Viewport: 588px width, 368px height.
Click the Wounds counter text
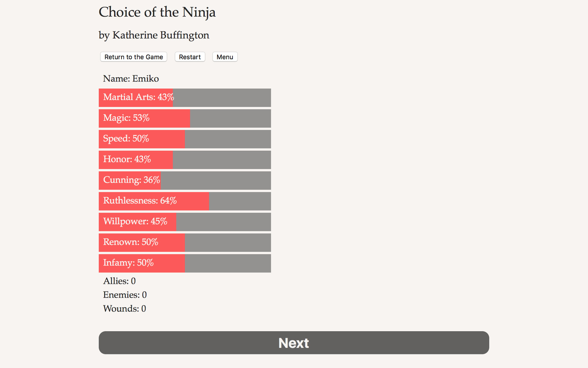124,308
